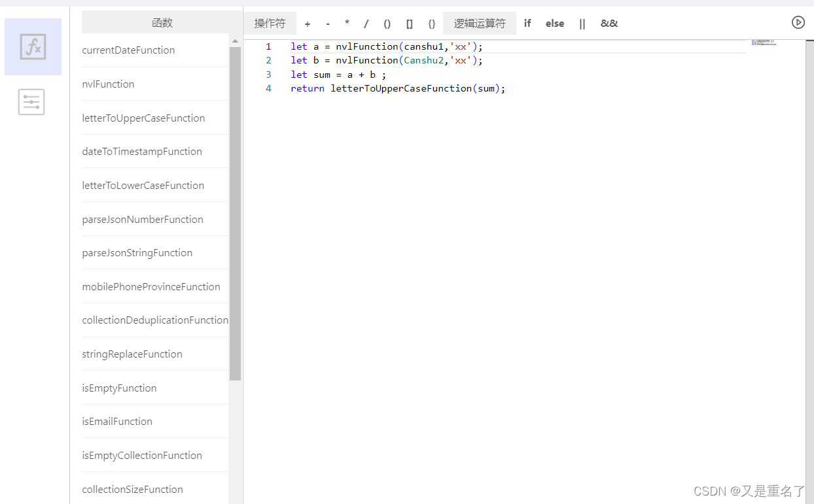Image resolution: width=814 pixels, height=504 pixels.
Task: Select nvlFunction from the function list
Action: [154, 84]
